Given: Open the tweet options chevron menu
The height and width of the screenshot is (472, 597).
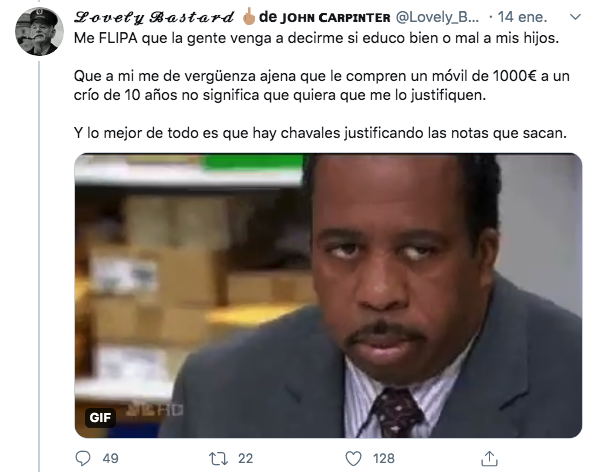Looking at the screenshot, I should (x=575, y=17).
